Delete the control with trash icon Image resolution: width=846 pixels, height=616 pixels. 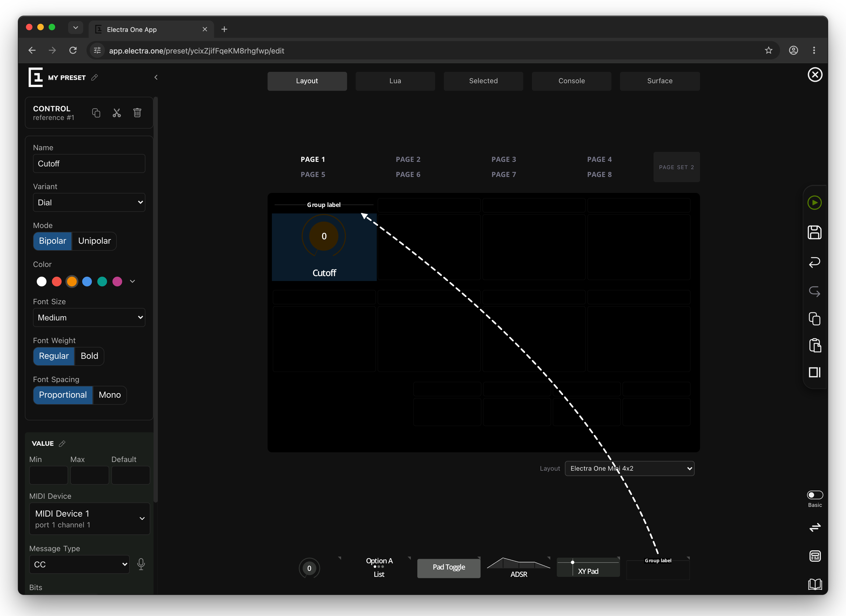coord(137,113)
